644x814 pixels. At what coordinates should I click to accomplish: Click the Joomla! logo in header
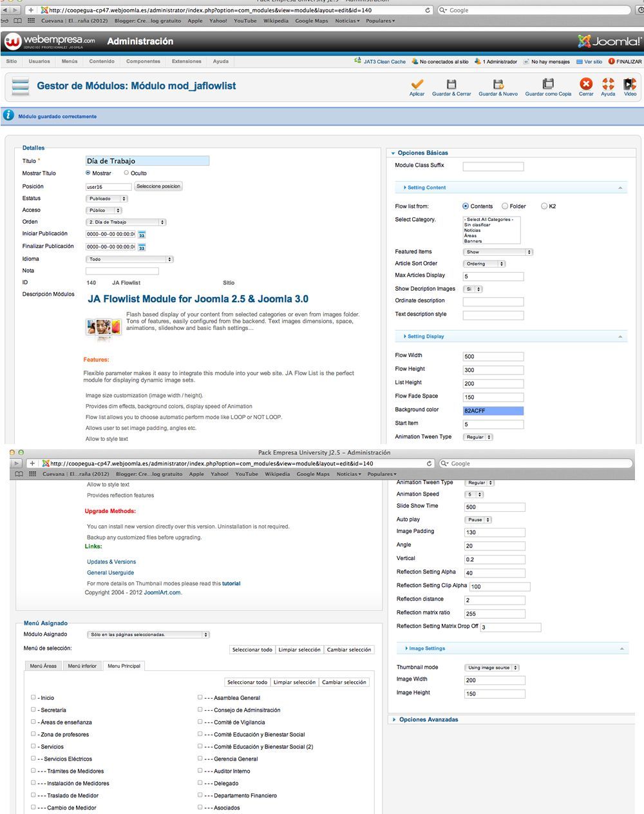pos(609,41)
